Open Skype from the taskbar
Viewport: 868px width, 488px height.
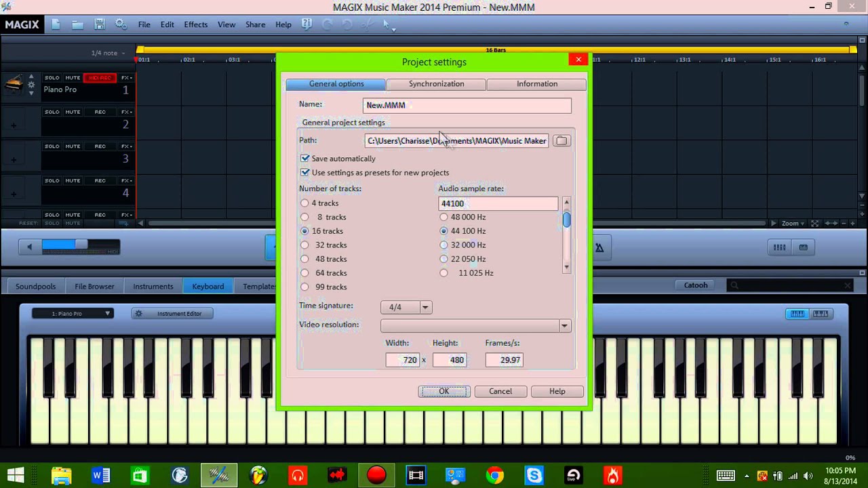pos(534,476)
